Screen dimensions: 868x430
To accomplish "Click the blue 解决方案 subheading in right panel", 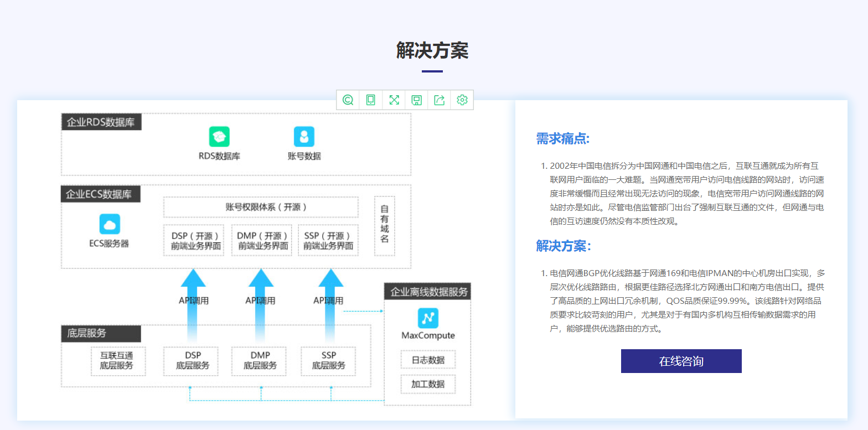I will click(x=563, y=246).
